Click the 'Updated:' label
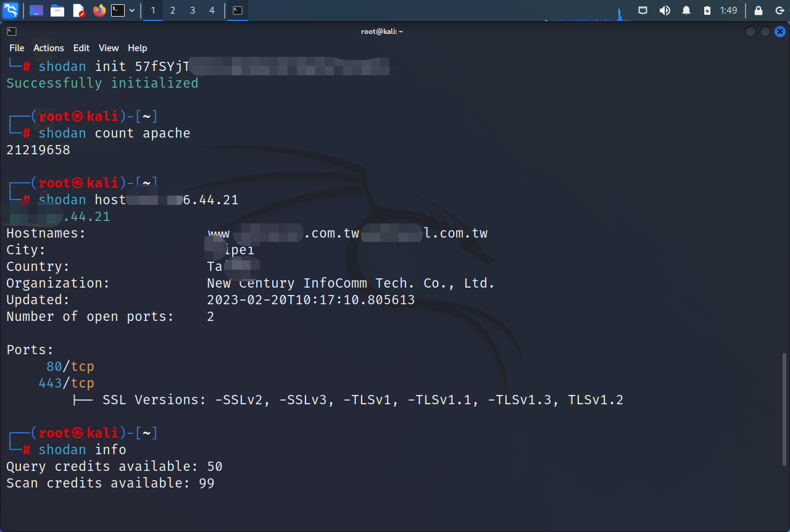The height and width of the screenshot is (532, 790). (38, 300)
